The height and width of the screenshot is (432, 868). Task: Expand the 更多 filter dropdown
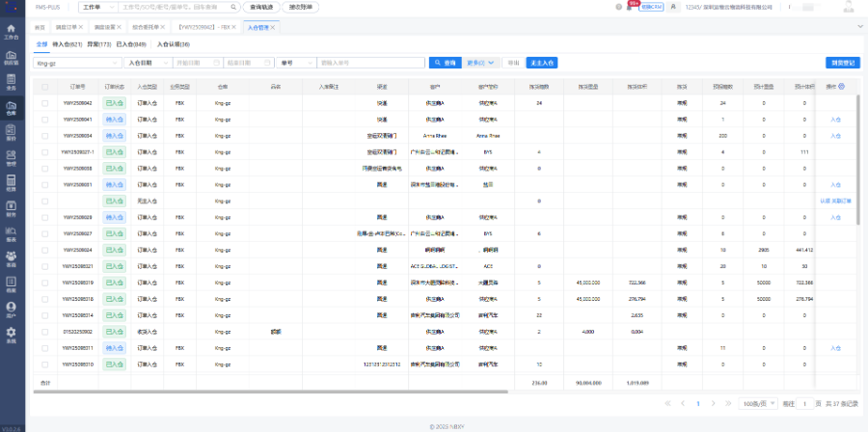482,63
